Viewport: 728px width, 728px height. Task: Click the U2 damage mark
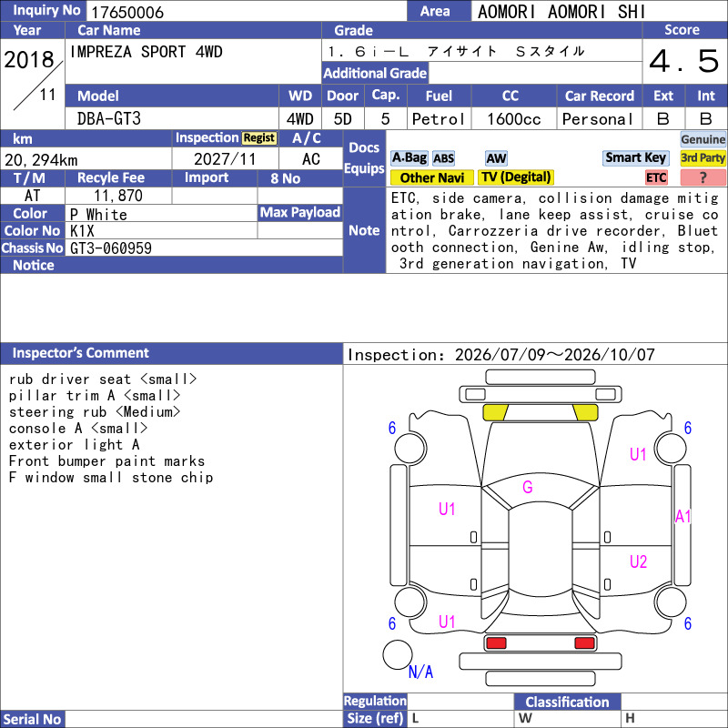[639, 561]
